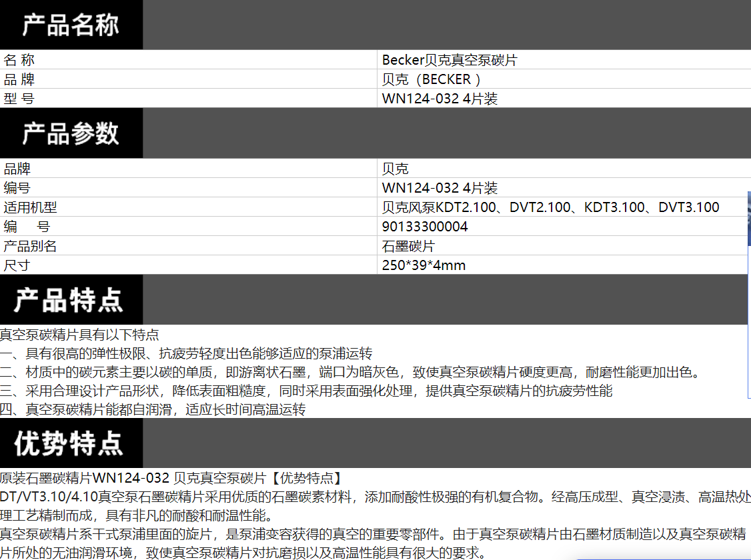The width and height of the screenshot is (751, 560).
Task: Click feature line 四、真空泵碳精片能都自润滑
Action: point(153,409)
